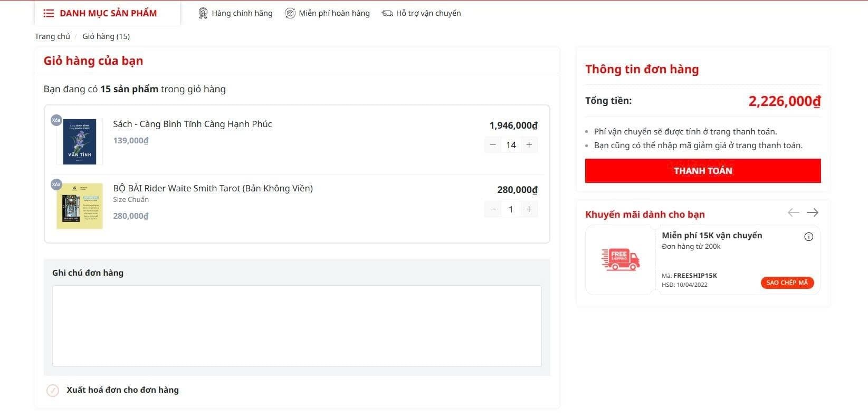
Task: Show next promotion with right arrow
Action: 813,212
